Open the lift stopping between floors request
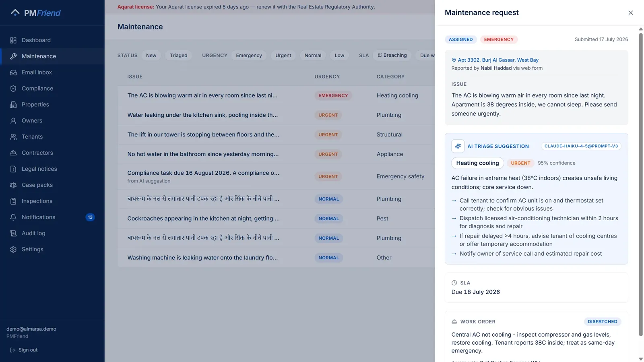644x362 pixels. coord(276,135)
